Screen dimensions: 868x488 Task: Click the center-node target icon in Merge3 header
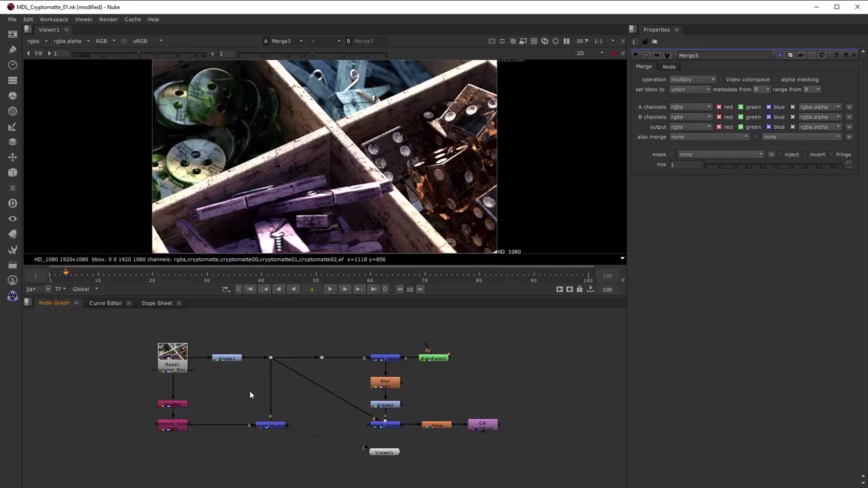[646, 55]
